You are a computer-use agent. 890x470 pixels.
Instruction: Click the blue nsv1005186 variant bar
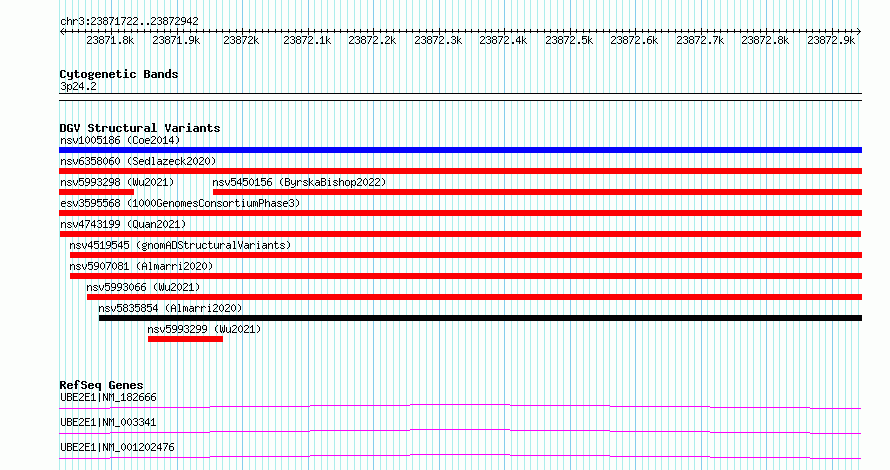click(x=460, y=150)
